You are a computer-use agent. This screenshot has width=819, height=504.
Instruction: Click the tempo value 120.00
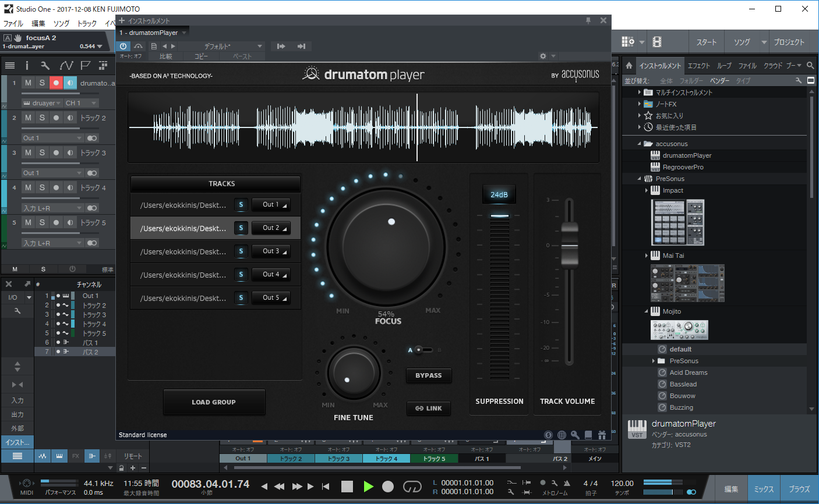pyautogui.click(x=622, y=483)
